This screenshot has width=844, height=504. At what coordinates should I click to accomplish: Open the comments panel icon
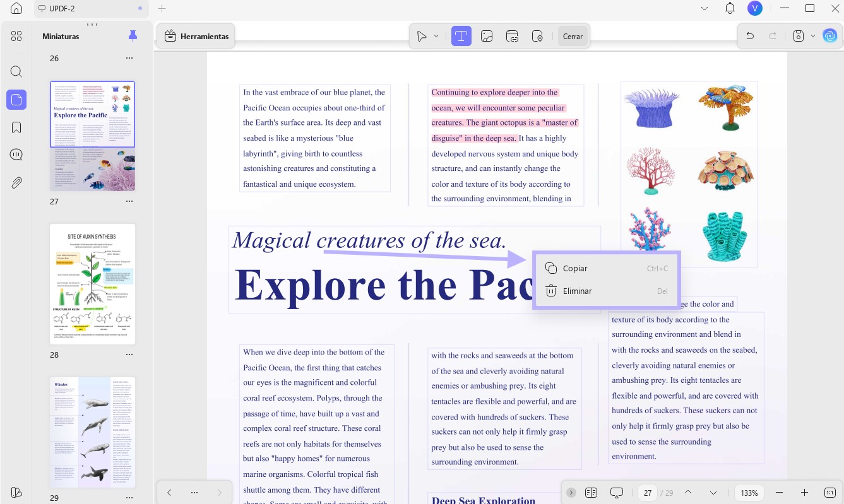tap(16, 155)
